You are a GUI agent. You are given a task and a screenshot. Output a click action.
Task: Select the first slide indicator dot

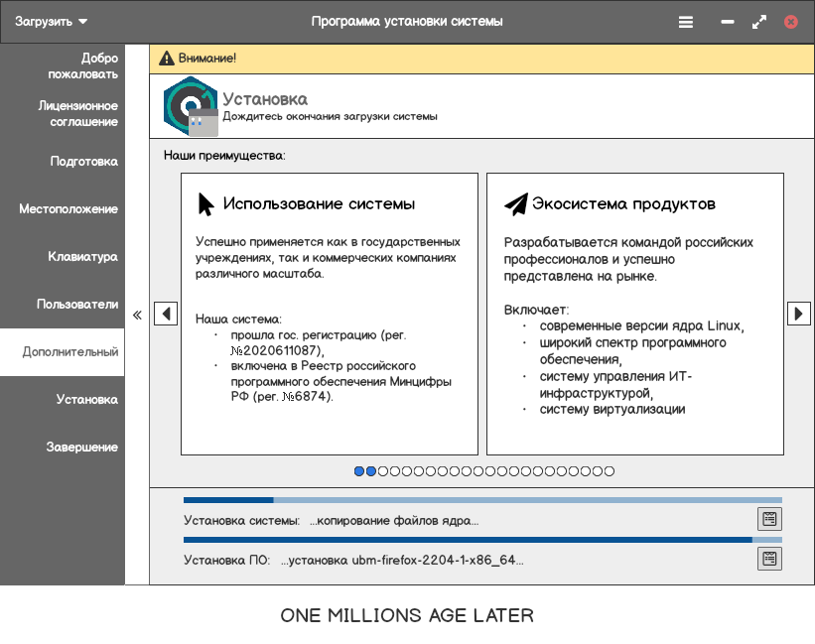click(x=359, y=471)
